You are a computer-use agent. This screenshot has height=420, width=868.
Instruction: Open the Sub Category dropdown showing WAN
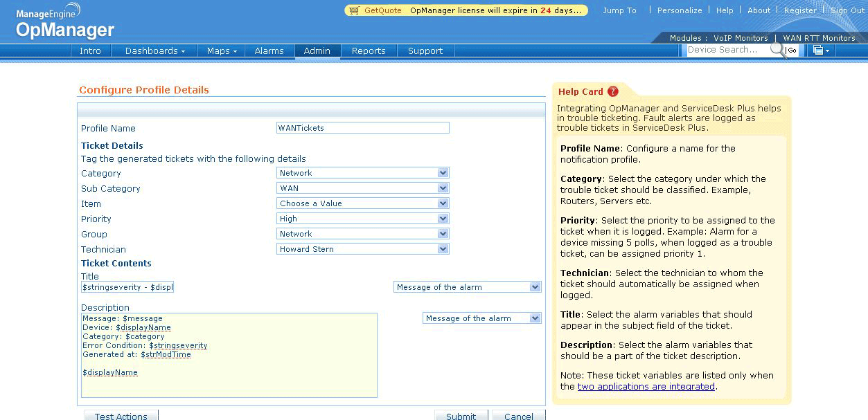pyautogui.click(x=363, y=188)
